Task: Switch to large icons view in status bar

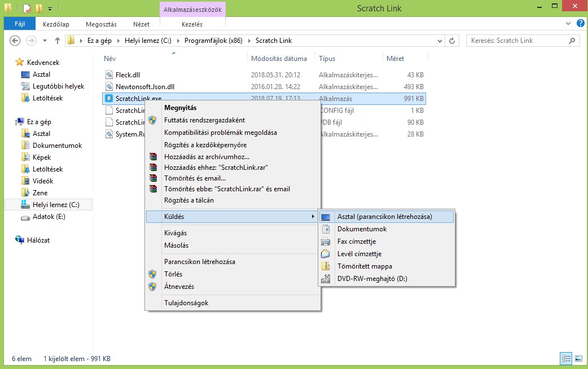Action: pos(578,358)
